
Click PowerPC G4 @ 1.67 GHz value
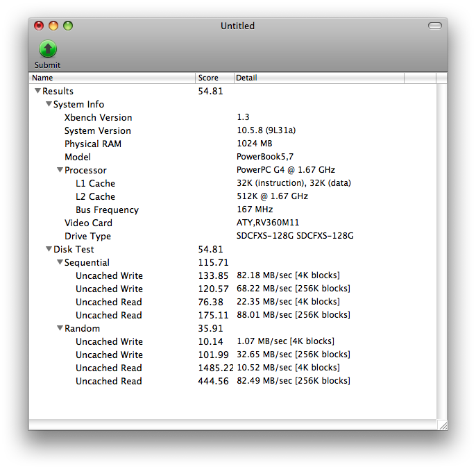click(x=286, y=170)
